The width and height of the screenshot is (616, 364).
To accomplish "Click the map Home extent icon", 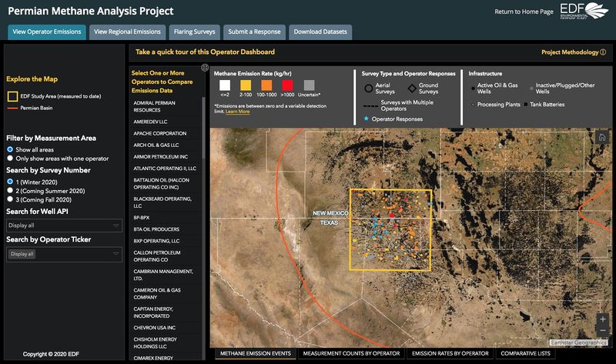I will click(x=601, y=137).
